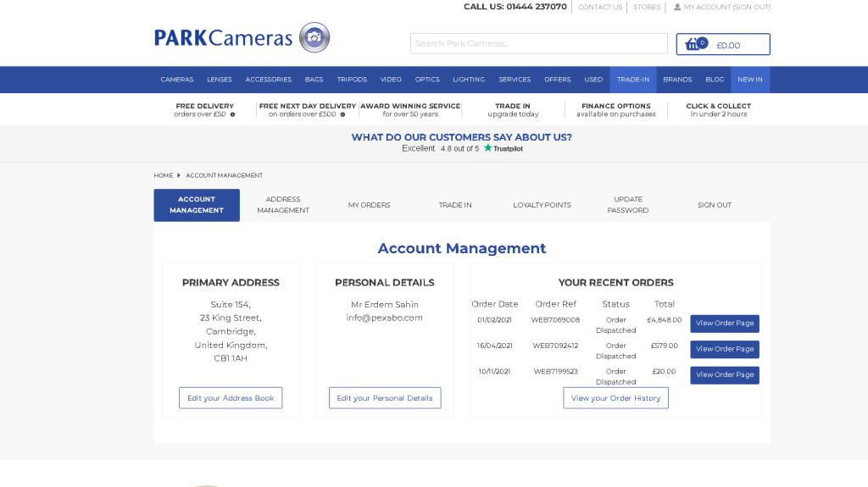The width and height of the screenshot is (868, 487).
Task: Click the My Account user icon
Action: click(x=677, y=7)
